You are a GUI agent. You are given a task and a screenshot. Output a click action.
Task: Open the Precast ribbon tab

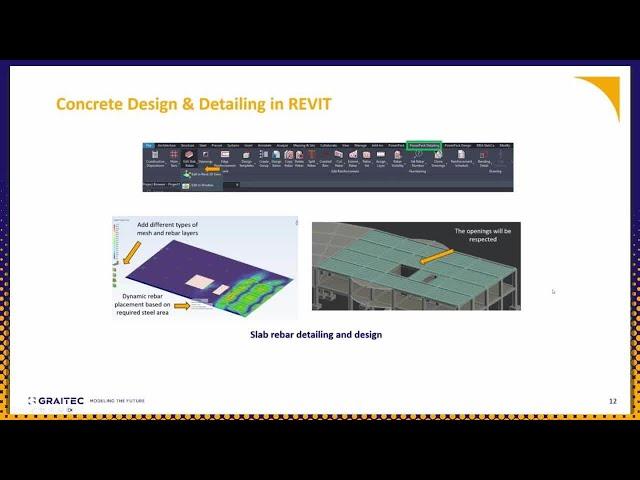217,146
